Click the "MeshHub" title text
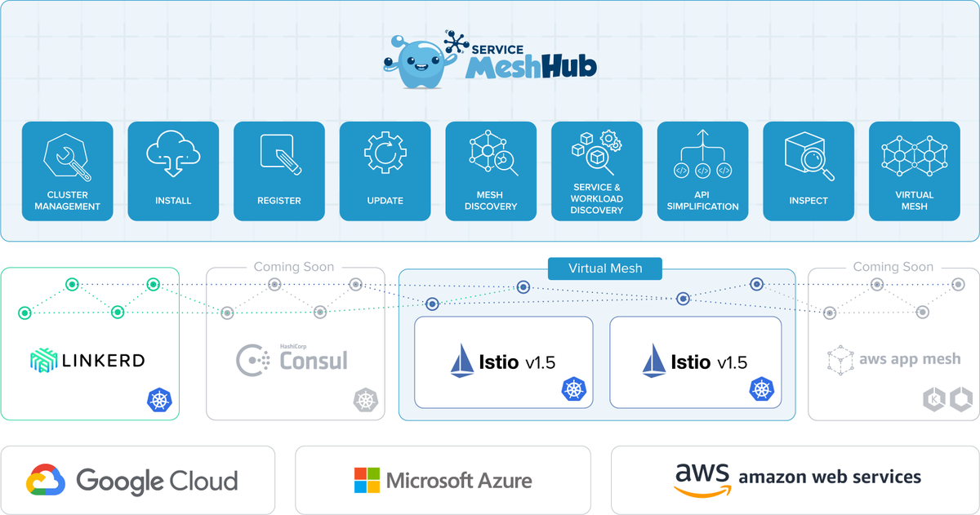Image resolution: width=980 pixels, height=515 pixels. click(x=531, y=67)
